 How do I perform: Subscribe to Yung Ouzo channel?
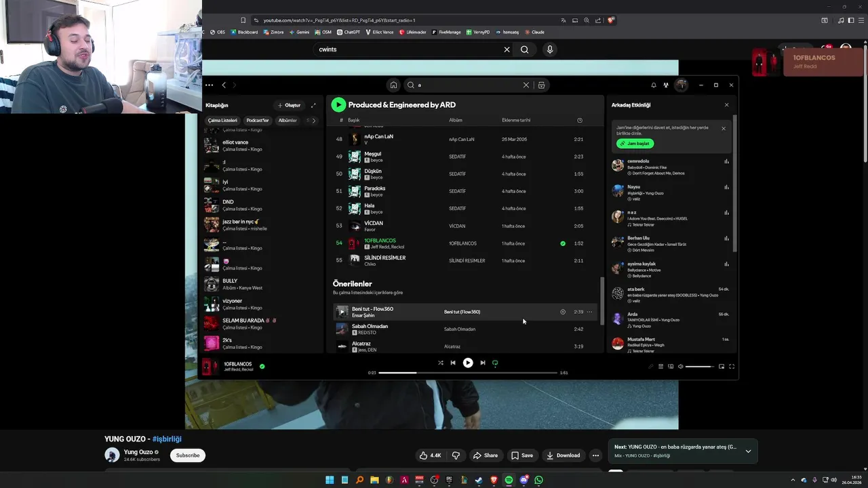[x=188, y=455]
